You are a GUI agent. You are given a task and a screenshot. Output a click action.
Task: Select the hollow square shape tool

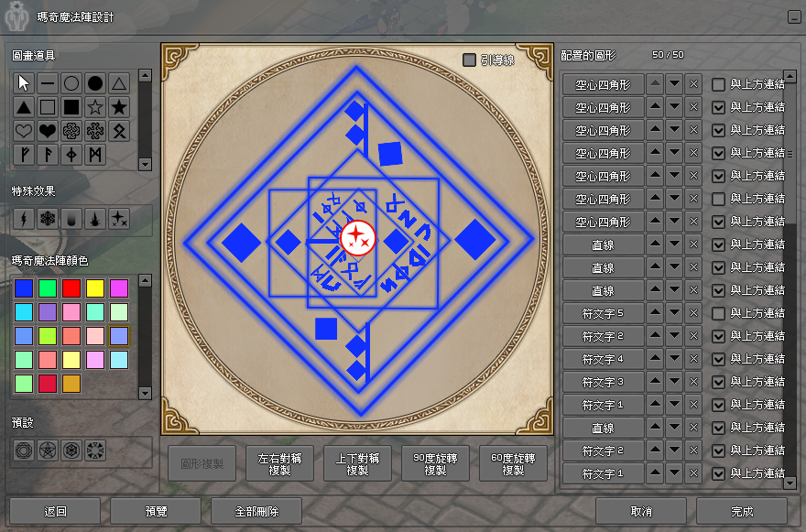48,107
